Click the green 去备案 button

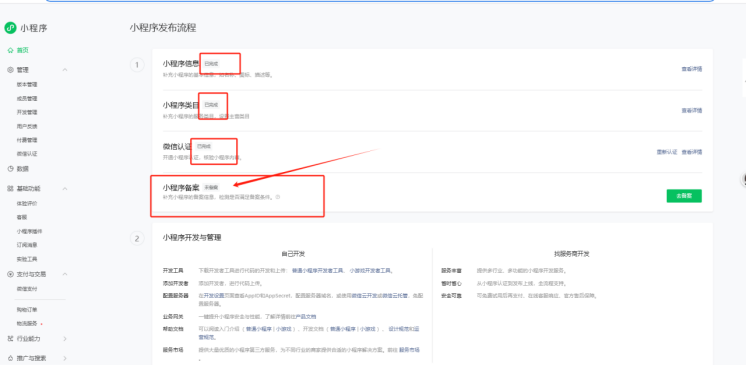[x=684, y=195]
